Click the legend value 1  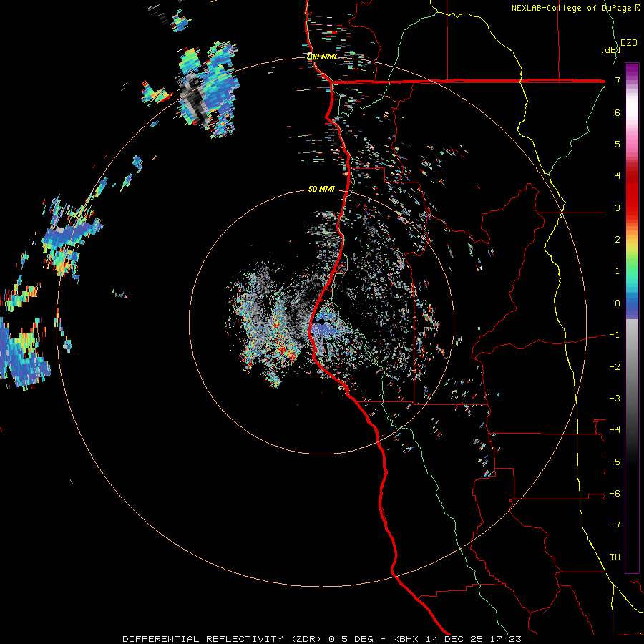click(x=618, y=271)
